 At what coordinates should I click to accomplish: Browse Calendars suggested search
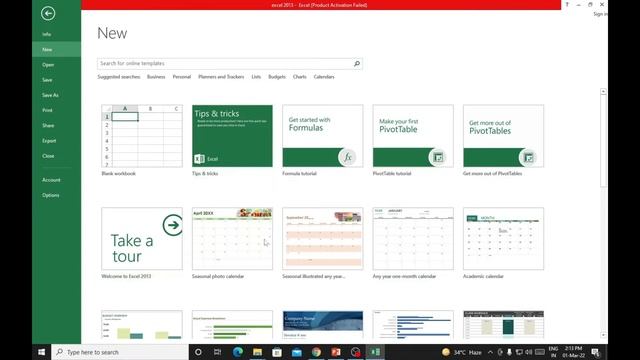click(x=324, y=77)
